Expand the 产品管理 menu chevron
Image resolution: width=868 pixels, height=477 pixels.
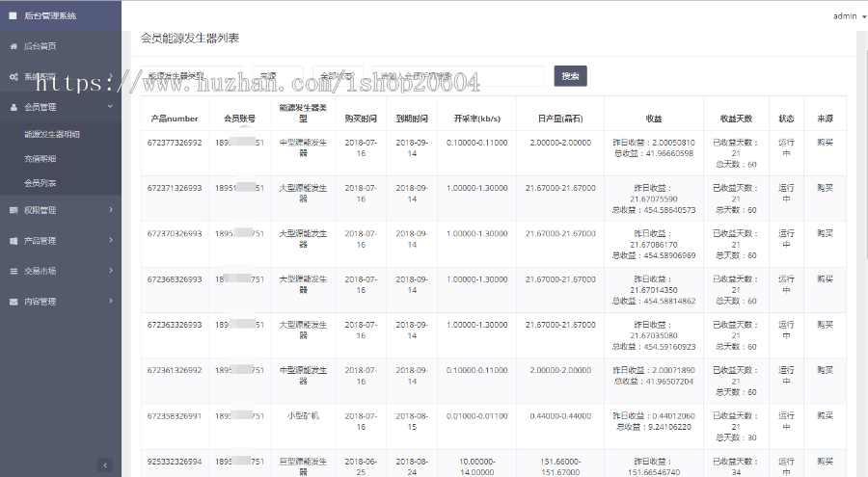[111, 241]
